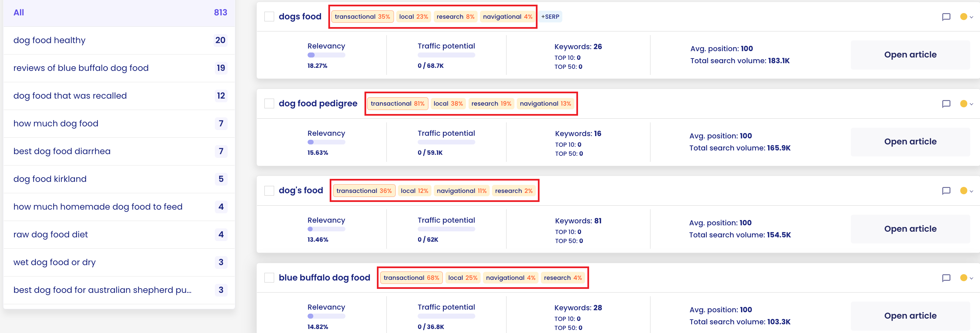Expand status chevron on blue buffalo dog food

pos(971,278)
